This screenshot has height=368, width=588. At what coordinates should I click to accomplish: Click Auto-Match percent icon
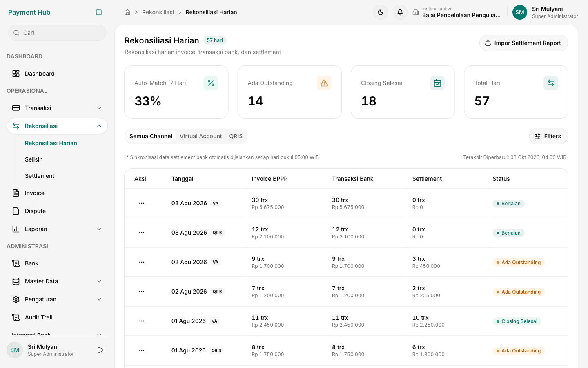pos(211,83)
